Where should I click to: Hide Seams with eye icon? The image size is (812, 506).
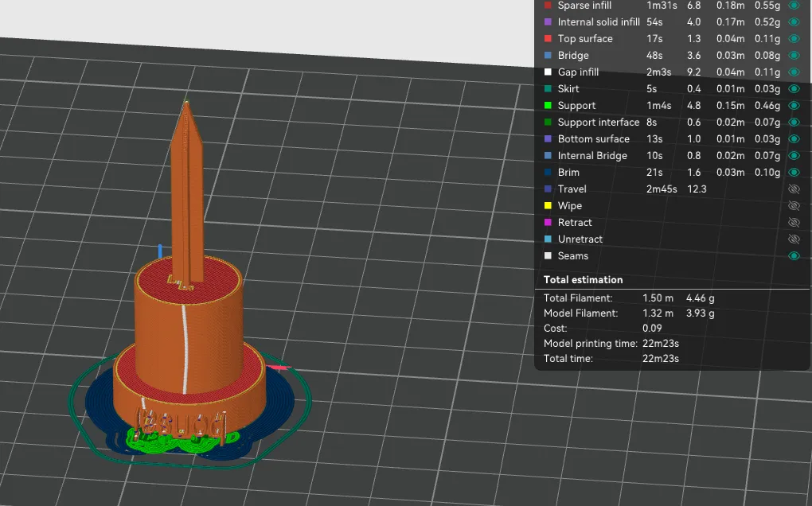coord(794,255)
